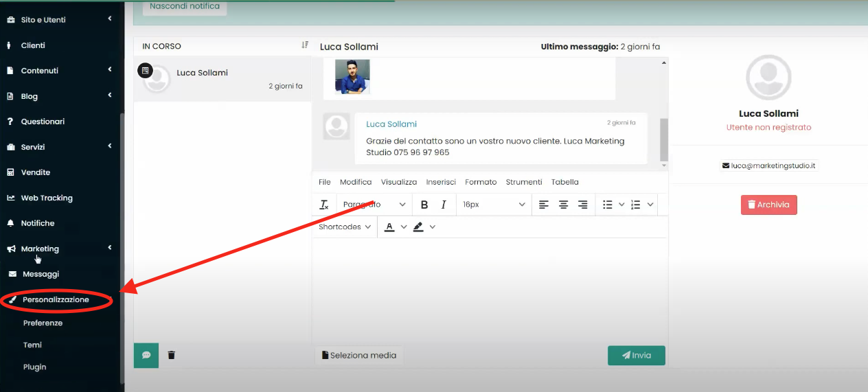868x392 pixels.
Task: Expand the Shortcodes dropdown
Action: click(x=345, y=227)
